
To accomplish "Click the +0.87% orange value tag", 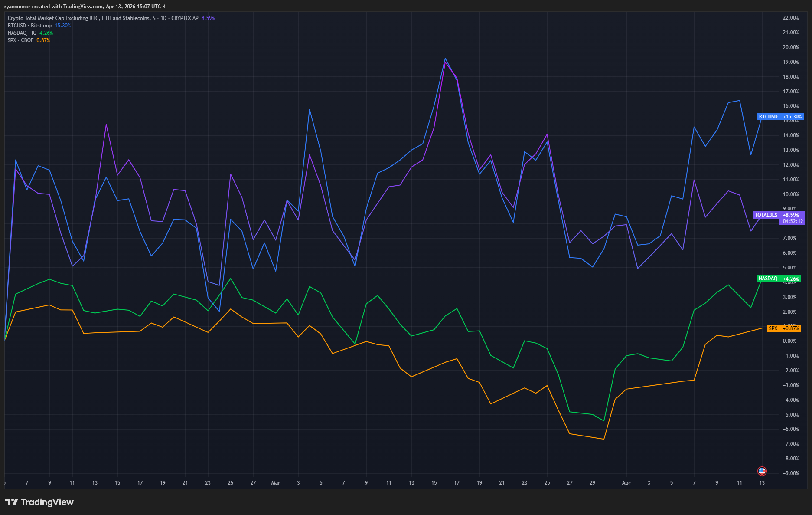I will pyautogui.click(x=790, y=328).
